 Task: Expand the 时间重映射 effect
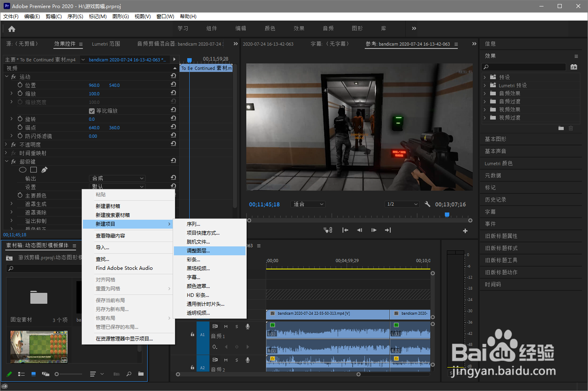pyautogui.click(x=6, y=153)
